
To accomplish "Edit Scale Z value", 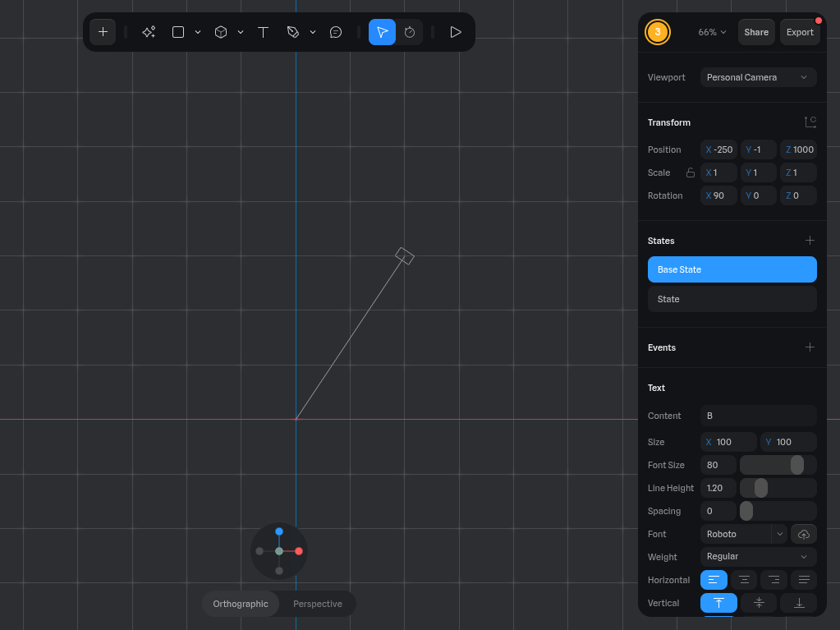I will click(798, 172).
